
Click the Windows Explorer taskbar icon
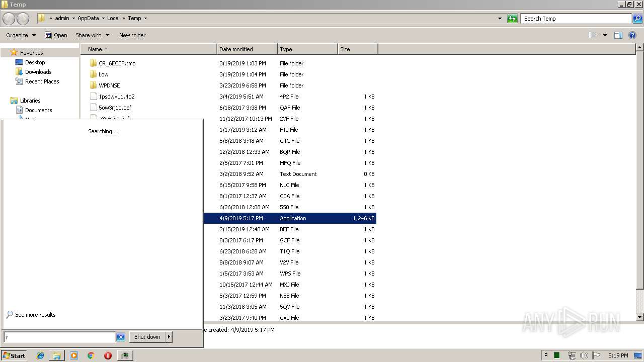coord(57,355)
